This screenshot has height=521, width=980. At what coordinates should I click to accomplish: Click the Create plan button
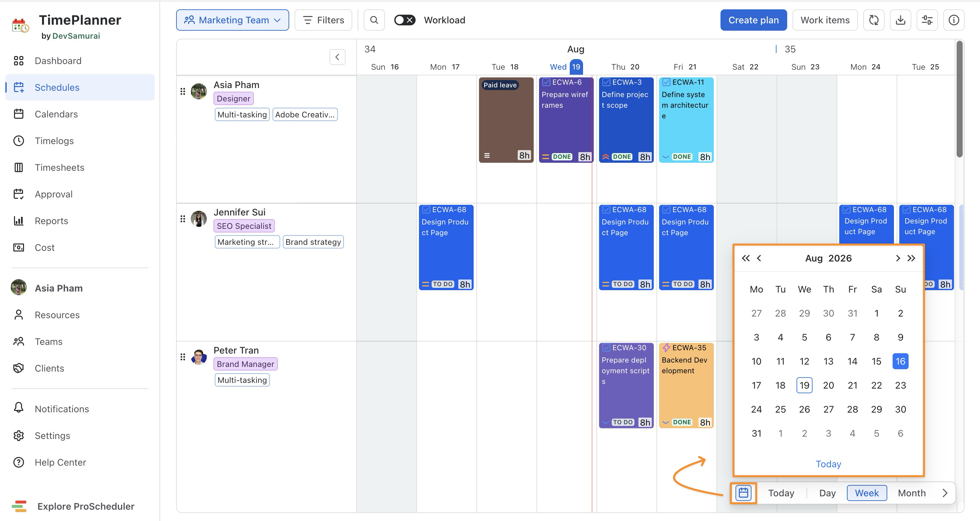(x=754, y=20)
